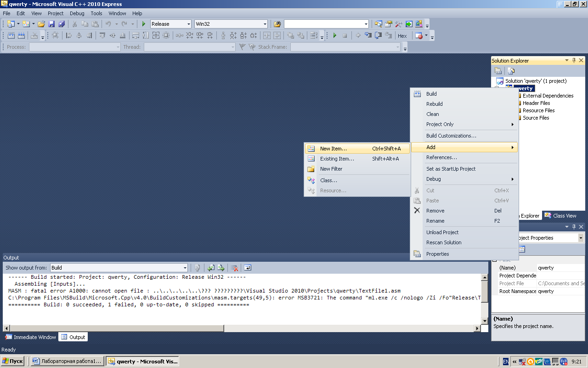This screenshot has height=368, width=588.
Task: Open the Tools menu
Action: pos(96,13)
